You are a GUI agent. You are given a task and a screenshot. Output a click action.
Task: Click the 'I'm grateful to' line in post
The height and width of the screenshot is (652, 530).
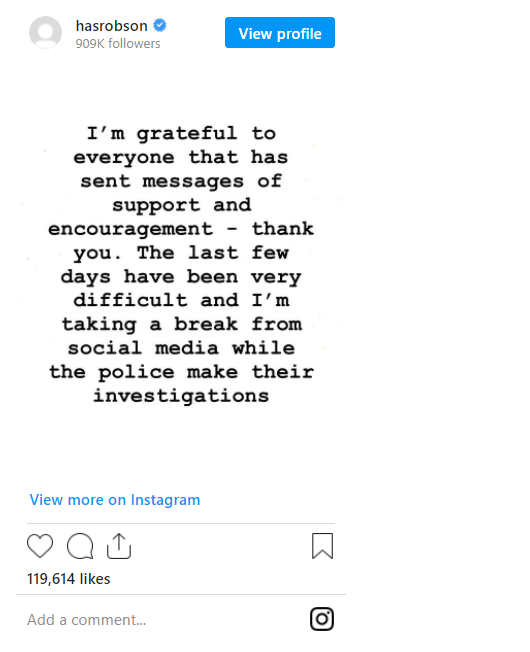click(x=181, y=133)
